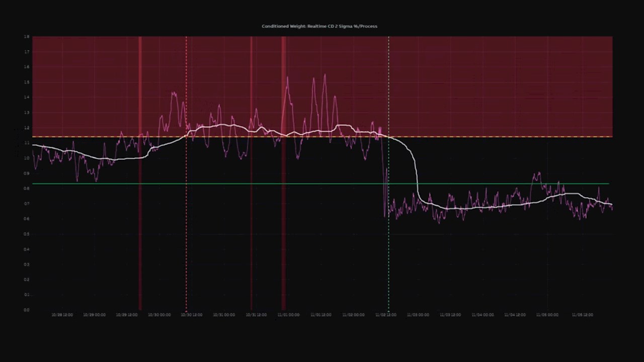The height and width of the screenshot is (362, 644).
Task: Click the pink signal bump above the green line near 11/05
Action: [x=537, y=175]
